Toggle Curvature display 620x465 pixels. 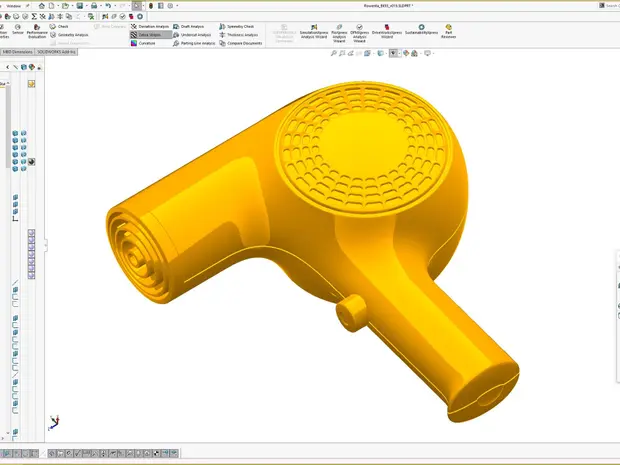(143, 43)
